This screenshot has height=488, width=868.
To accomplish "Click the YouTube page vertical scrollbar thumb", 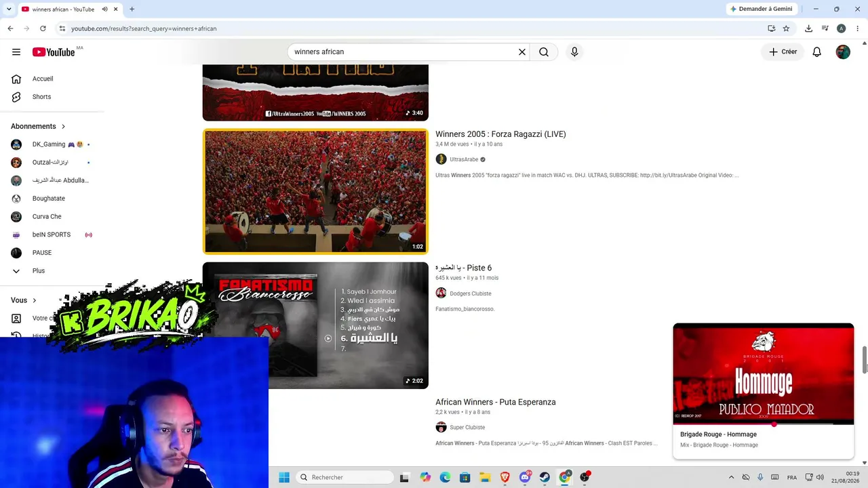I will click(865, 359).
